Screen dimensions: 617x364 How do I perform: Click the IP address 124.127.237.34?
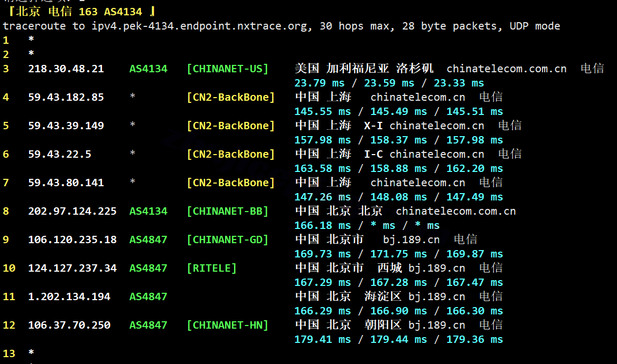(x=72, y=268)
